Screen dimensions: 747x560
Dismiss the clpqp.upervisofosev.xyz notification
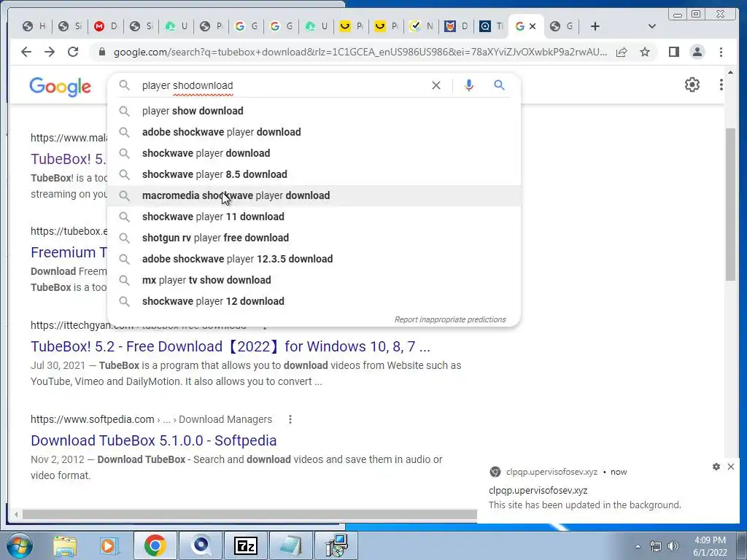click(x=731, y=467)
